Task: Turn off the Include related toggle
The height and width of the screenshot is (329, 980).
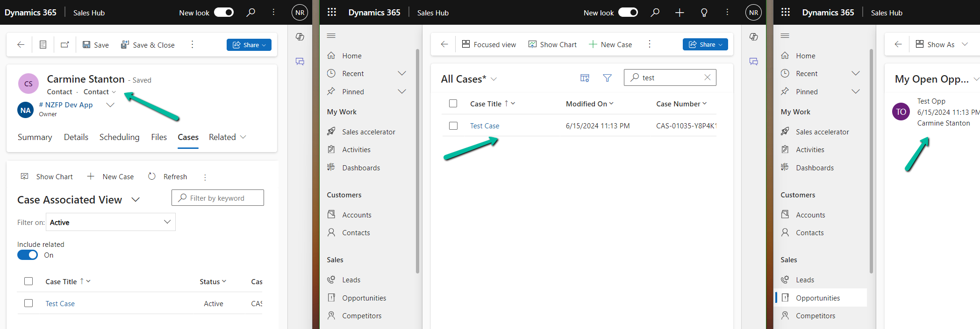Action: 28,255
